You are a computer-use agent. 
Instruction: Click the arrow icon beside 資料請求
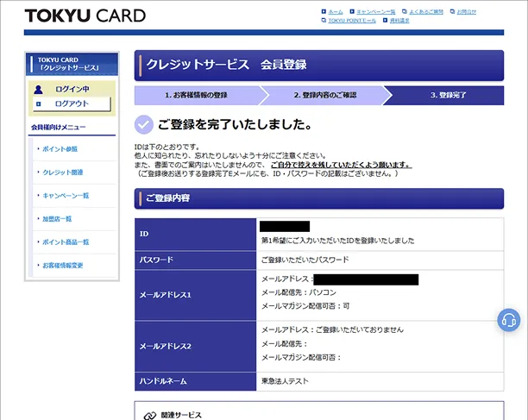385,21
